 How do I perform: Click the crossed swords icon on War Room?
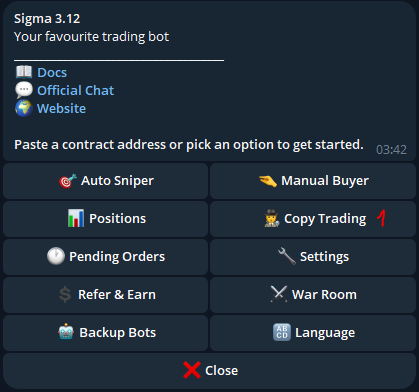click(279, 294)
